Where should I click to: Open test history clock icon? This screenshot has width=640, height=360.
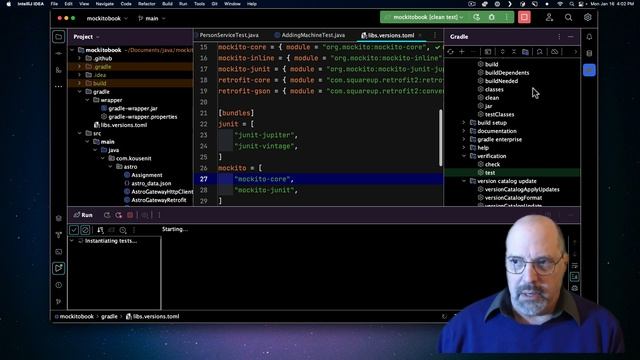pyautogui.click(x=123, y=230)
